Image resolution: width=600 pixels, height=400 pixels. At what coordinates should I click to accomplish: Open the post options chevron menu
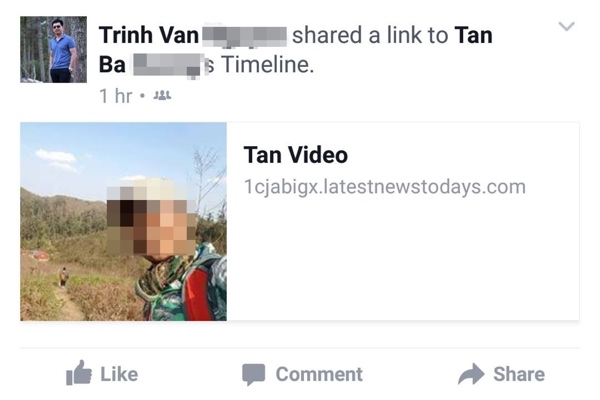[x=566, y=26]
